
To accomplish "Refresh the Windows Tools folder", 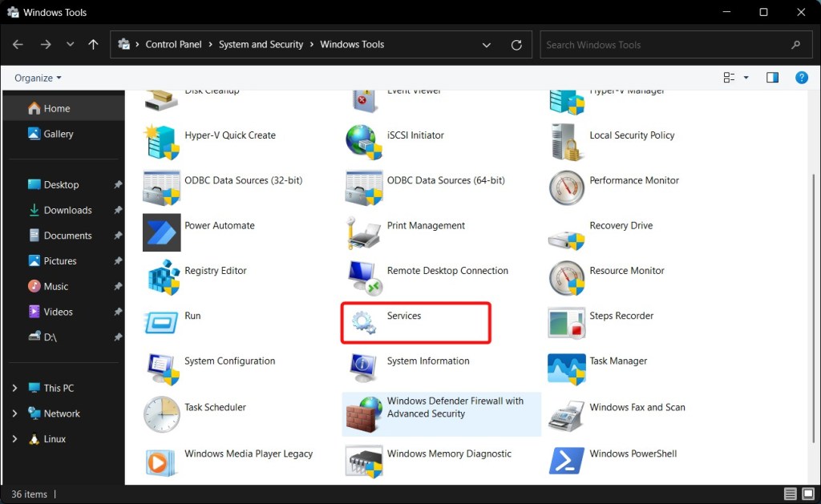I will point(516,45).
